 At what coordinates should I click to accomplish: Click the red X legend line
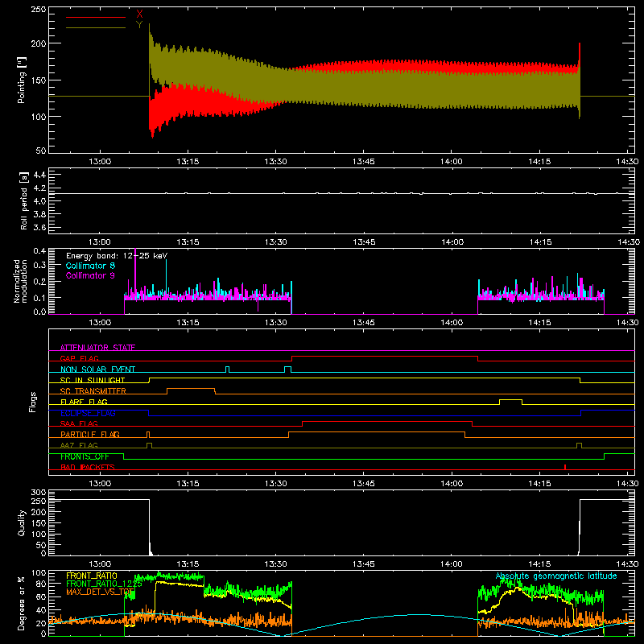pos(96,17)
